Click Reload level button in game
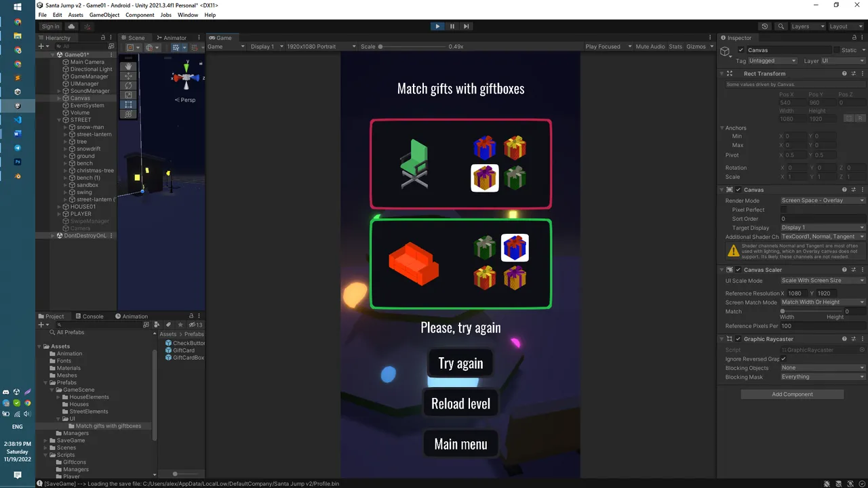This screenshot has height=488, width=868. pyautogui.click(x=460, y=404)
